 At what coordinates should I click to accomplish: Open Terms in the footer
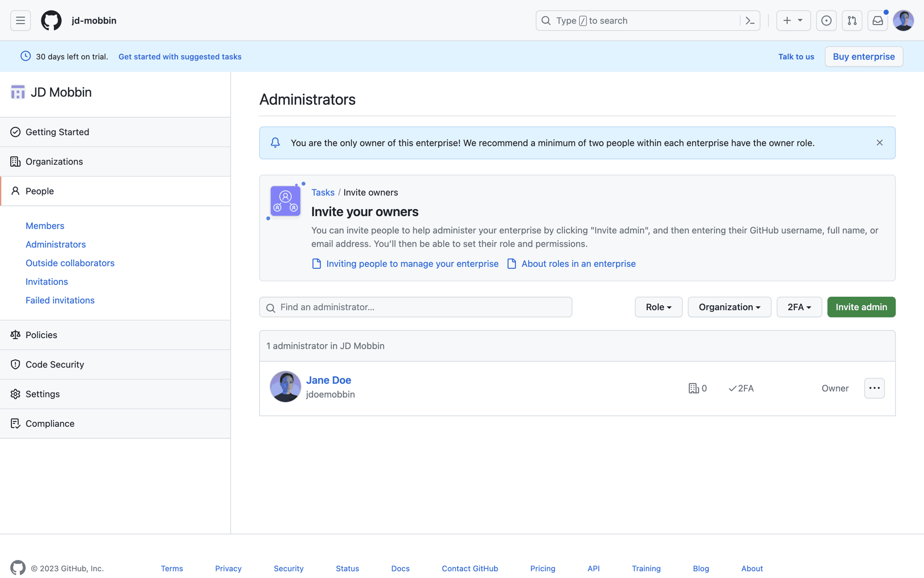tap(172, 568)
